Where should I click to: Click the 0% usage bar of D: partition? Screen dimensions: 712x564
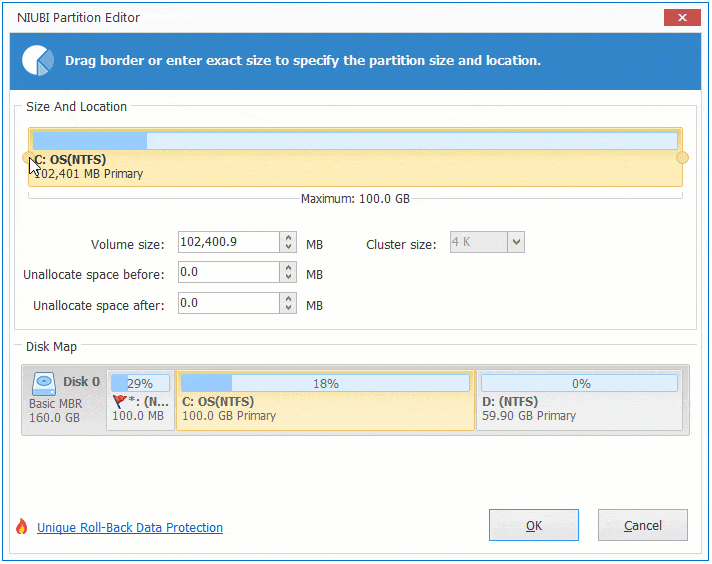pos(579,383)
